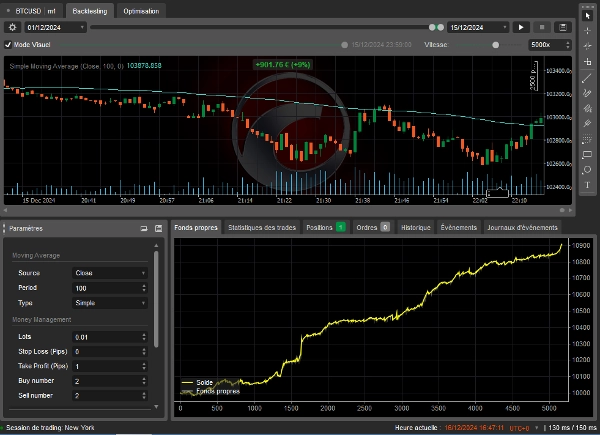Screen dimensions: 600x435
Task: Adjust the 5000x speed stepper
Action: [568, 45]
